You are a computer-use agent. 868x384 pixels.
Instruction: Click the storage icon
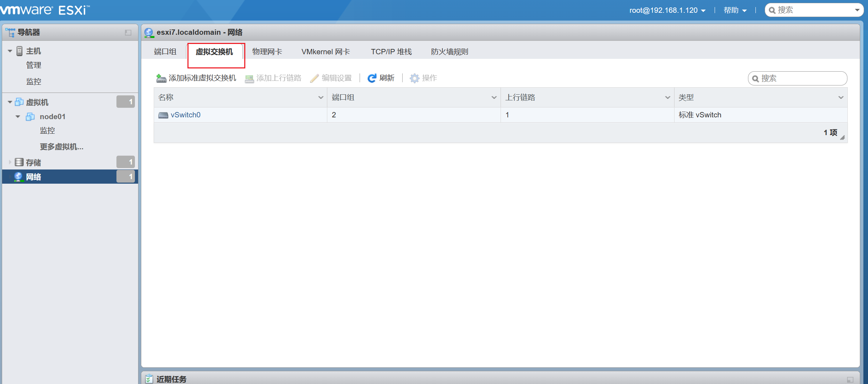19,162
